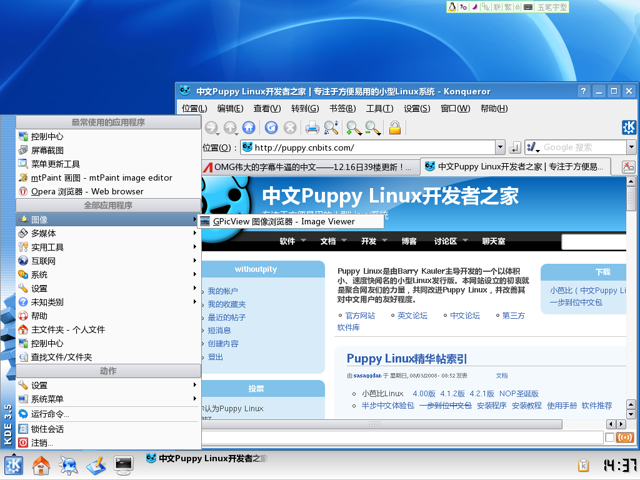The height and width of the screenshot is (480, 640).
Task: Click the KDE gear throbber icon
Action: pyautogui.click(x=629, y=127)
